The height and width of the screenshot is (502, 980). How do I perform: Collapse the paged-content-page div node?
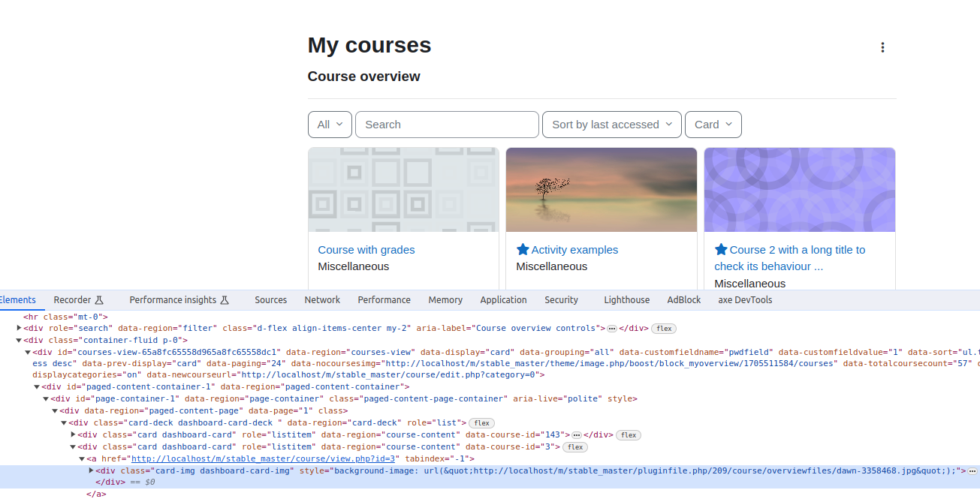55,410
